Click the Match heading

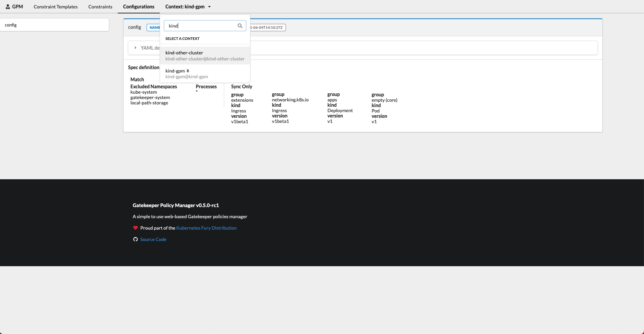(137, 80)
